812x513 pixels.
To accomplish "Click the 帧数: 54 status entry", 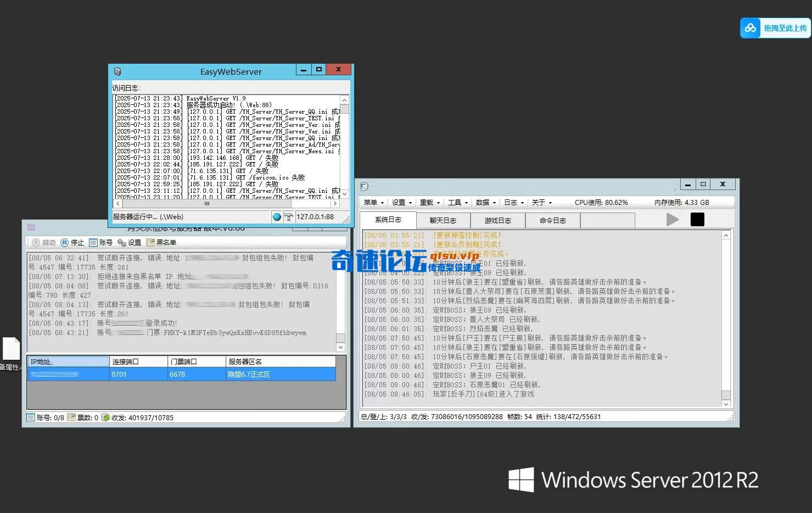I will 519,417.
